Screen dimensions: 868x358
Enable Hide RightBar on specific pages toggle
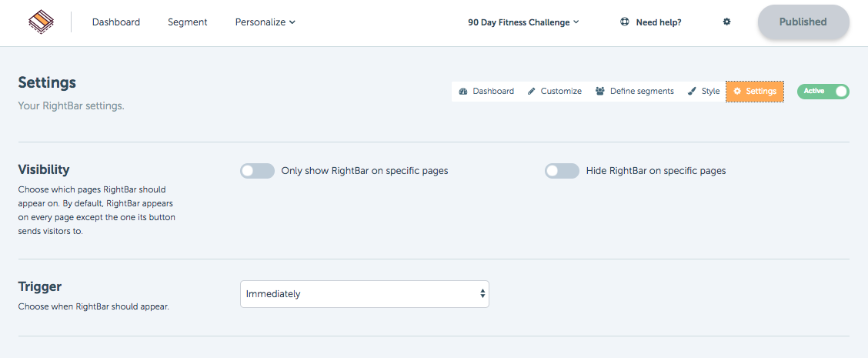(x=562, y=171)
